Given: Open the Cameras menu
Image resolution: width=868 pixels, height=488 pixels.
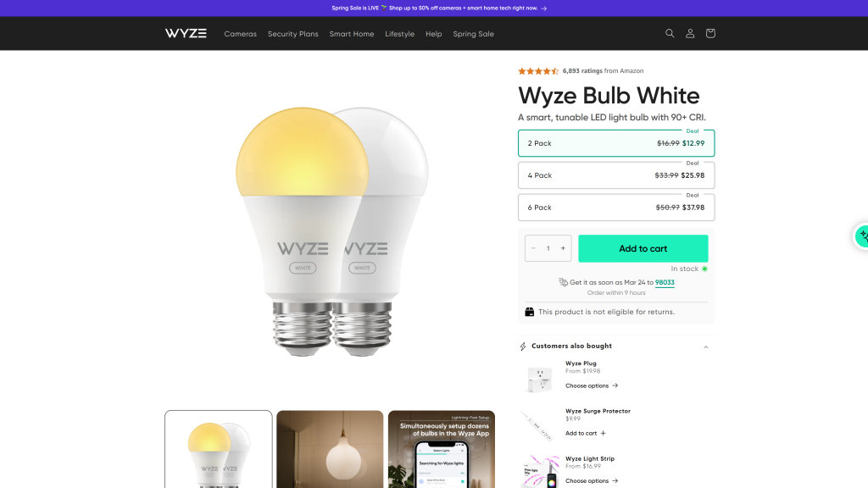Looking at the screenshot, I should pyautogui.click(x=240, y=34).
